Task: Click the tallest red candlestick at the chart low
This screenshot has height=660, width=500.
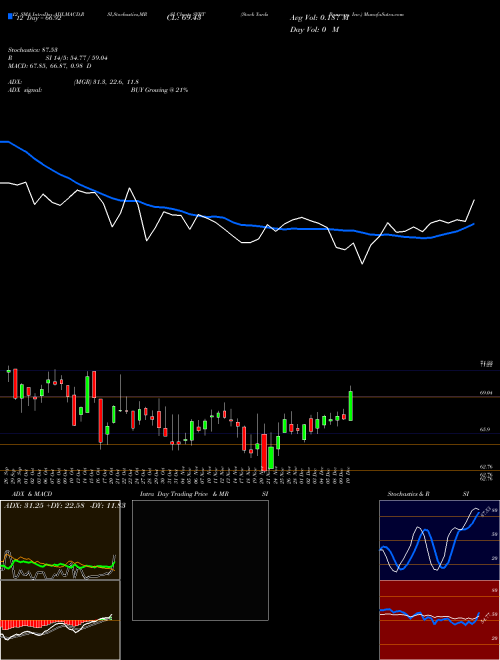Action: coord(264,452)
